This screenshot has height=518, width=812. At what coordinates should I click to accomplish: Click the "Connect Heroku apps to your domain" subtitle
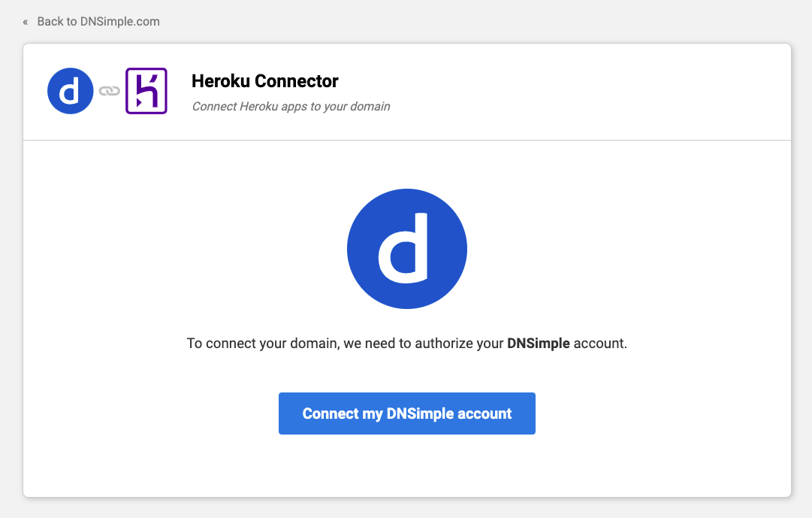(x=291, y=106)
